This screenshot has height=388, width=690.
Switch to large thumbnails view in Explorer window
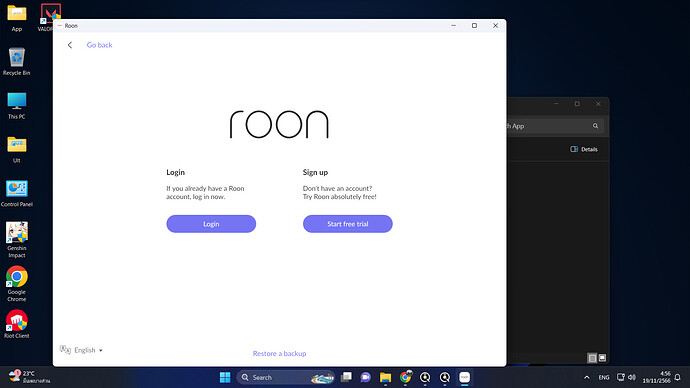[x=602, y=358]
